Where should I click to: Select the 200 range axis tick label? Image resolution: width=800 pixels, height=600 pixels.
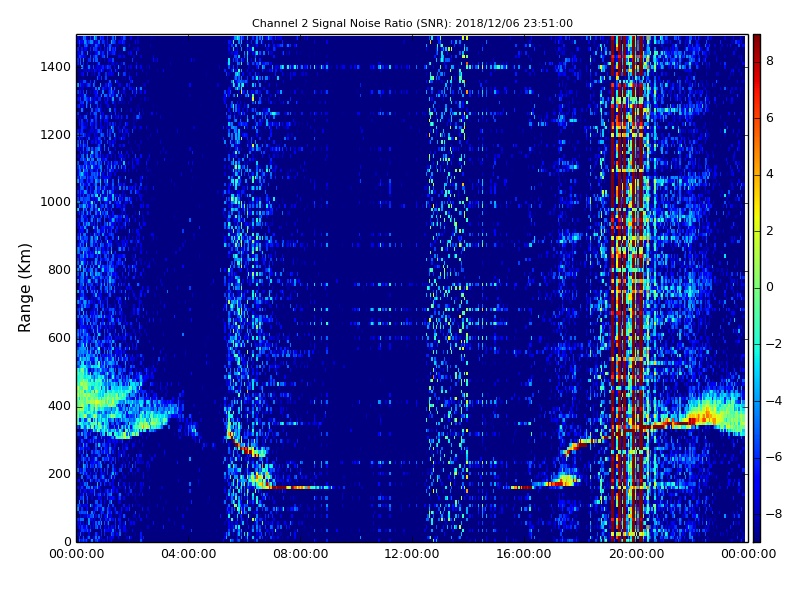tap(58, 474)
